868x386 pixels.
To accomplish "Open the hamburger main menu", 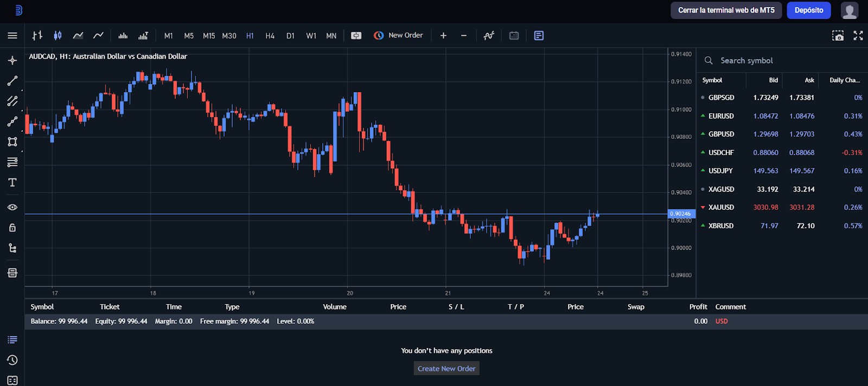I will (x=12, y=36).
